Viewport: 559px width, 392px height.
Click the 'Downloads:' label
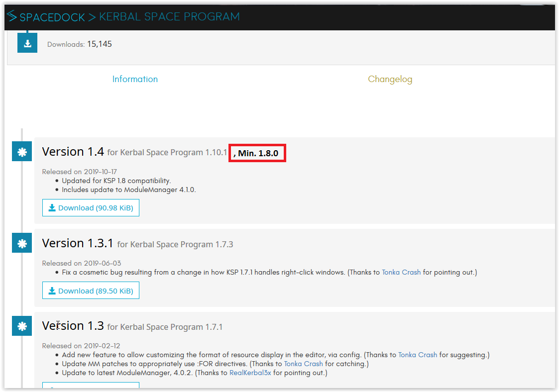pos(66,45)
